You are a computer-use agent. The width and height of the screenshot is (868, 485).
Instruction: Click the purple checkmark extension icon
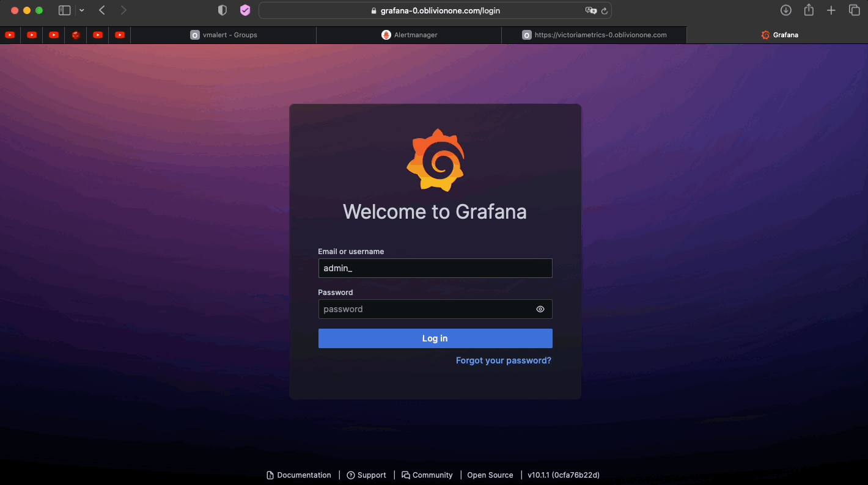(245, 10)
